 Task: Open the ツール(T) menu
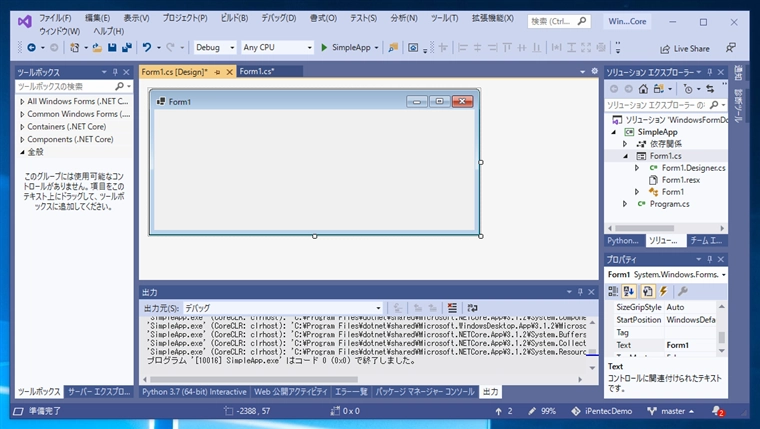(444, 18)
